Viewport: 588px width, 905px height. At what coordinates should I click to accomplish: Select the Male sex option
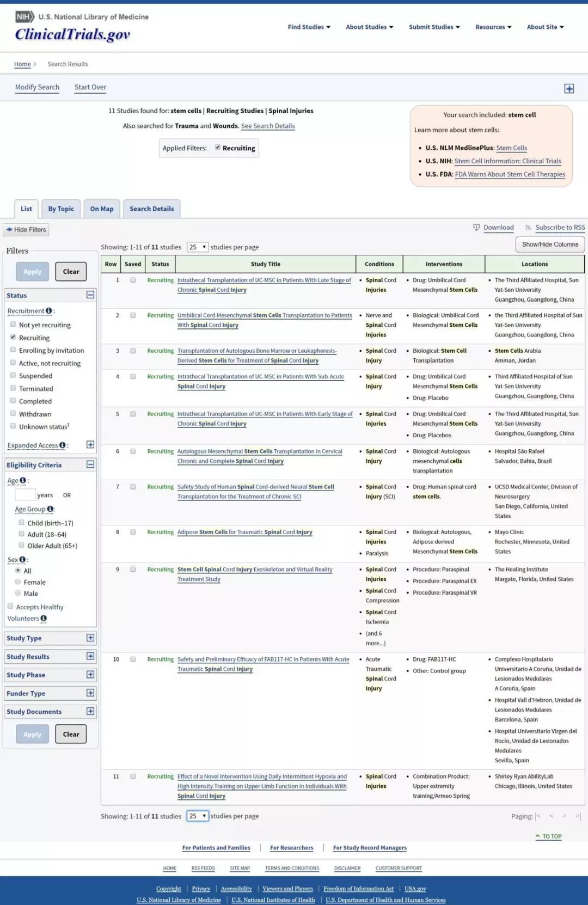[18, 593]
